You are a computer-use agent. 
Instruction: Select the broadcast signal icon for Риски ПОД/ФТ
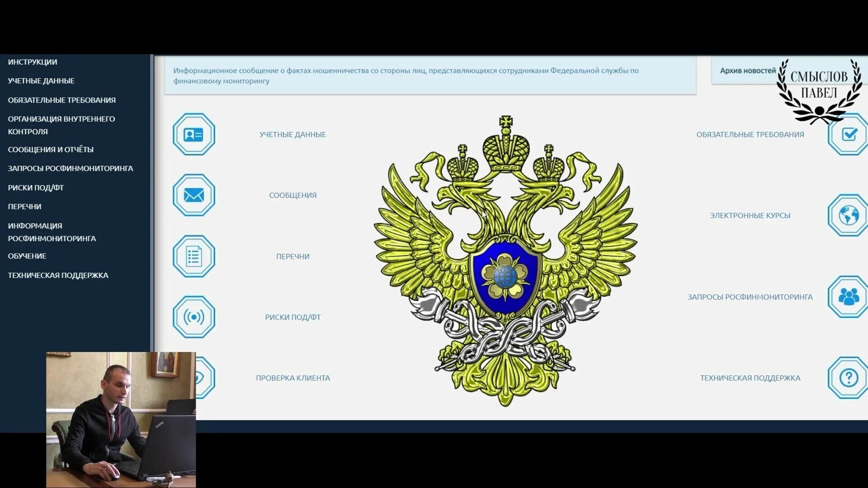[193, 317]
